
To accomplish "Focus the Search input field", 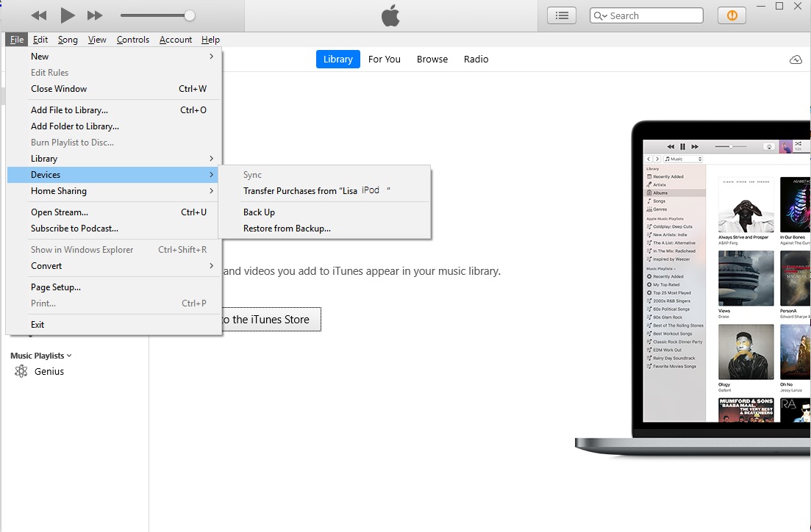I will [646, 15].
